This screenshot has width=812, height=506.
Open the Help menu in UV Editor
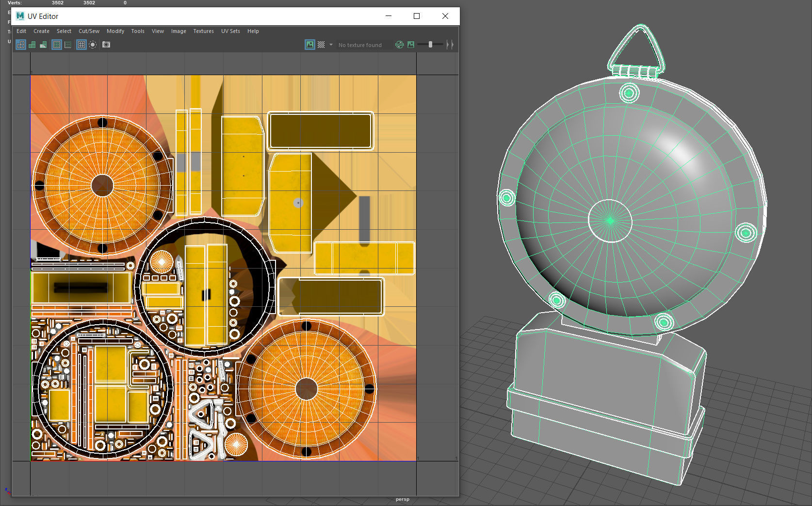click(x=253, y=31)
